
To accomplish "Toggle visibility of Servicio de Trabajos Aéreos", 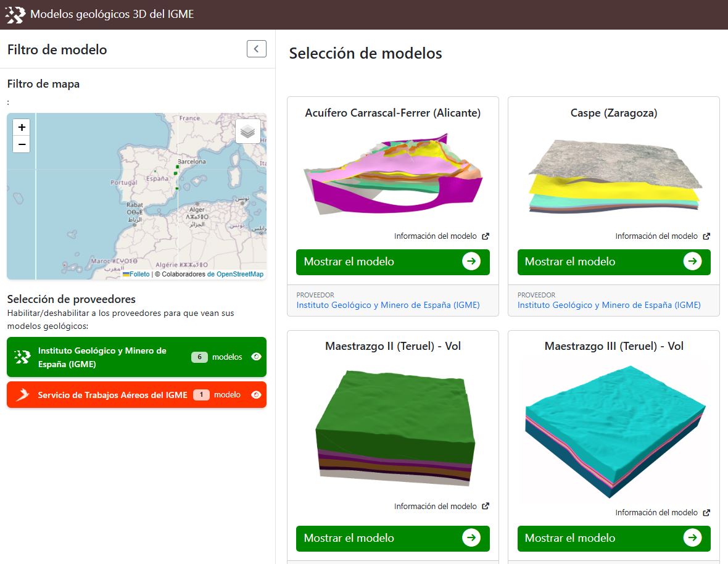I will click(256, 395).
